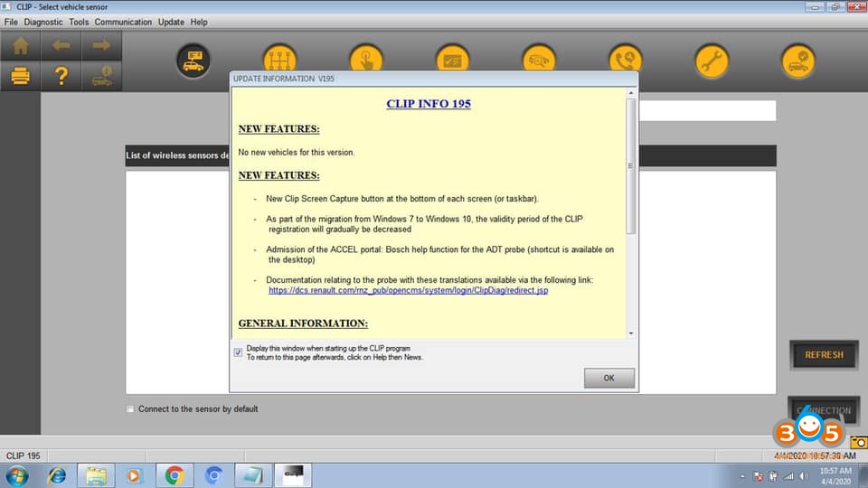Open the File menu
868x488 pixels.
click(11, 22)
